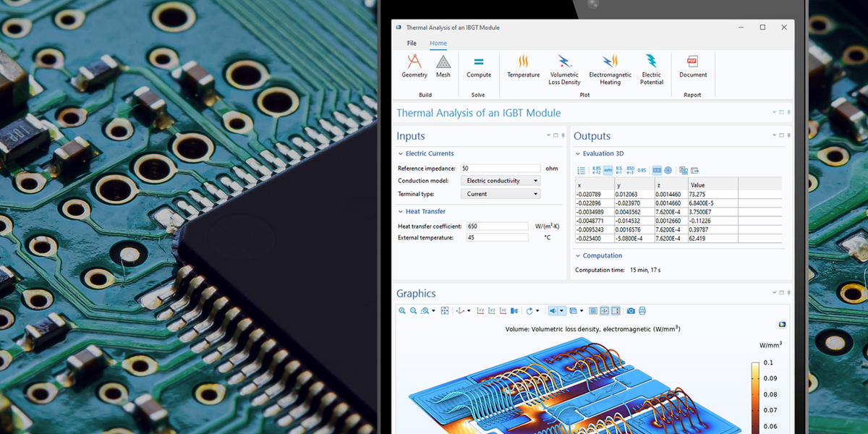Collapse the Heat Transfer section
Screen dimensions: 868x434
point(401,211)
